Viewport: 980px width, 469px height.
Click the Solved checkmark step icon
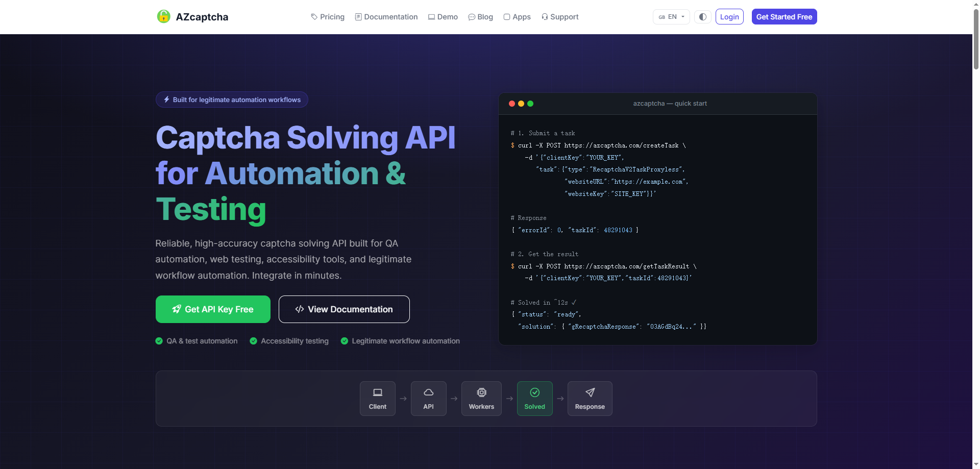535,392
